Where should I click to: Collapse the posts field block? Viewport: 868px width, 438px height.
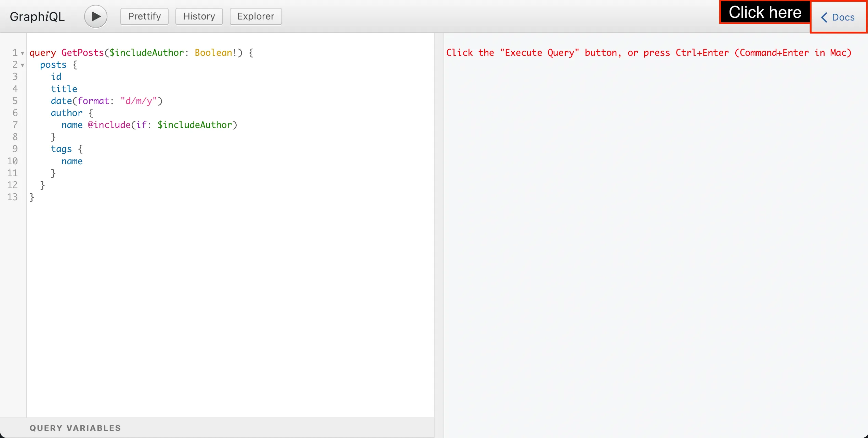(23, 65)
